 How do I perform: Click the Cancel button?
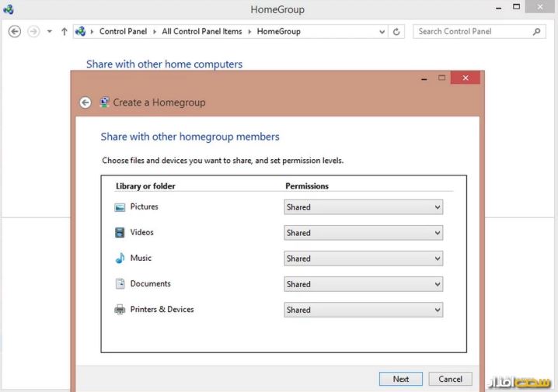click(x=450, y=379)
